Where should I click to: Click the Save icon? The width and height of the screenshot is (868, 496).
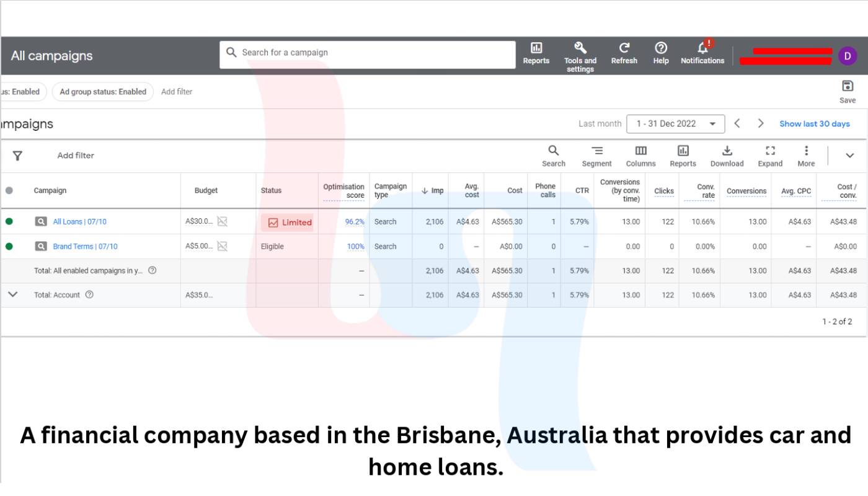847,87
